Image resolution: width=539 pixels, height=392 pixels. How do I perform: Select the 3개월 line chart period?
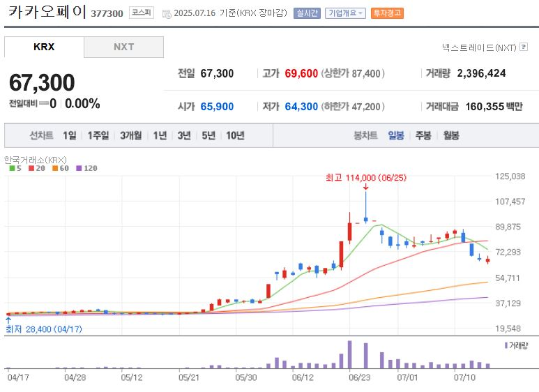click(130, 135)
